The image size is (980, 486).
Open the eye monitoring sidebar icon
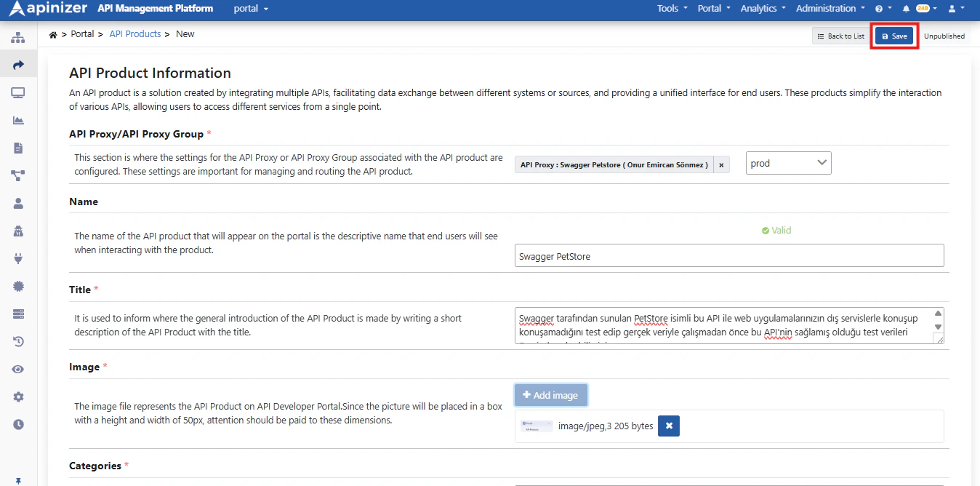(x=18, y=369)
